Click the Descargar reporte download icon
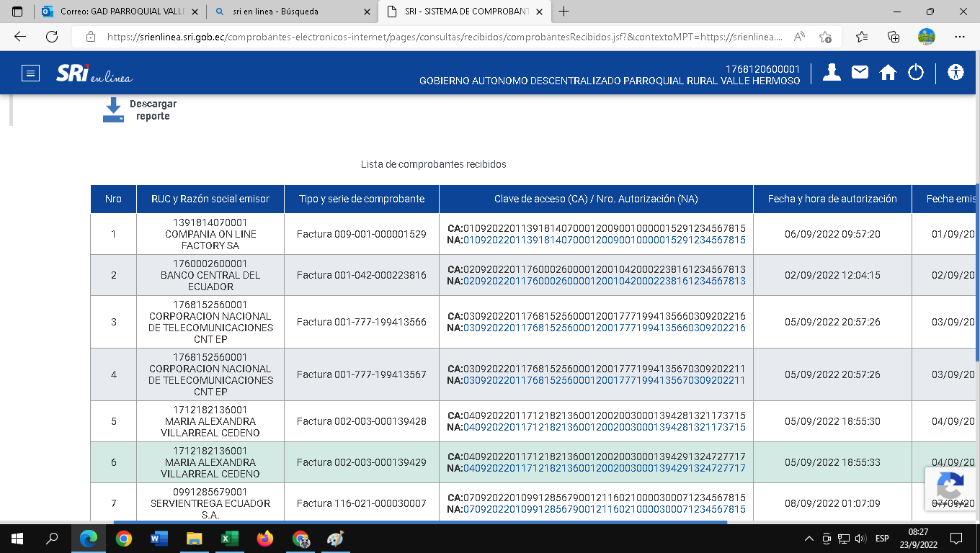 pyautogui.click(x=113, y=110)
